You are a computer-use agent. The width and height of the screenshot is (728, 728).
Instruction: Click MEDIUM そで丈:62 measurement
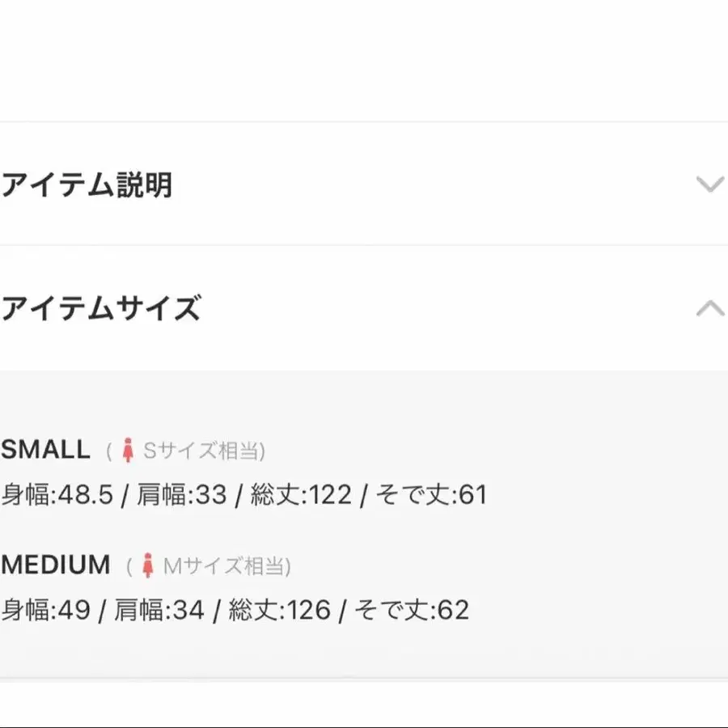(412, 610)
